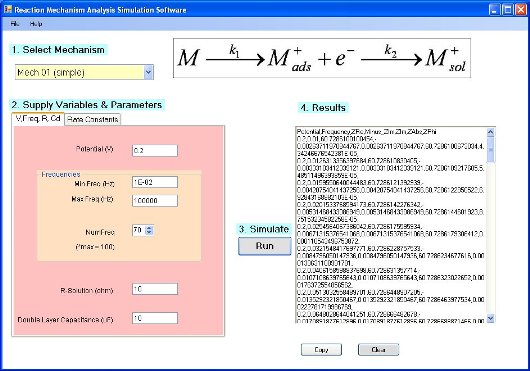Open the Mech 01 (simple) mechanism dropdown

point(84,72)
